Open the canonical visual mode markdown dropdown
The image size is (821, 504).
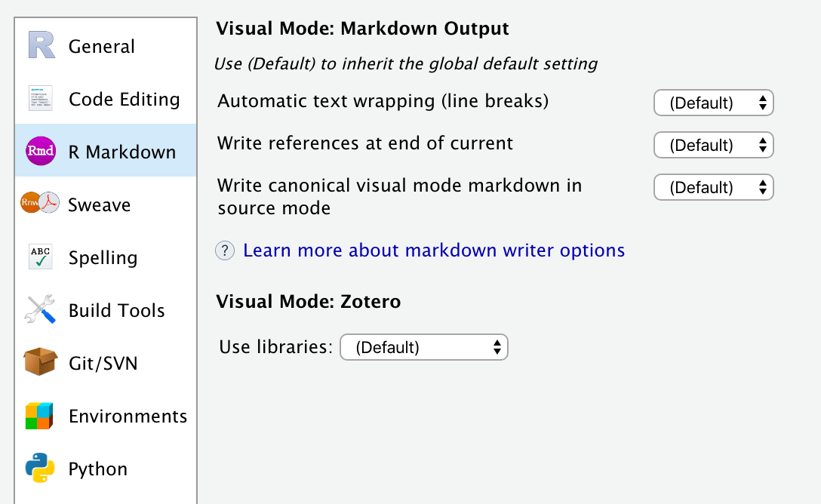(713, 187)
